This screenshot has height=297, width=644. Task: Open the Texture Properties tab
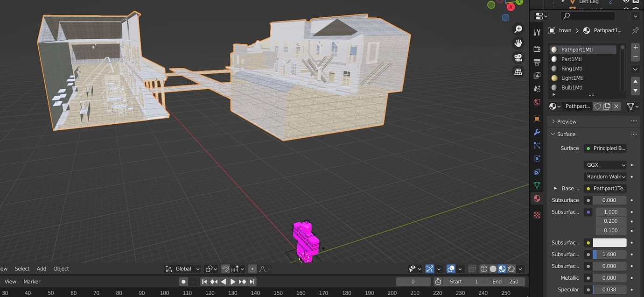537,215
